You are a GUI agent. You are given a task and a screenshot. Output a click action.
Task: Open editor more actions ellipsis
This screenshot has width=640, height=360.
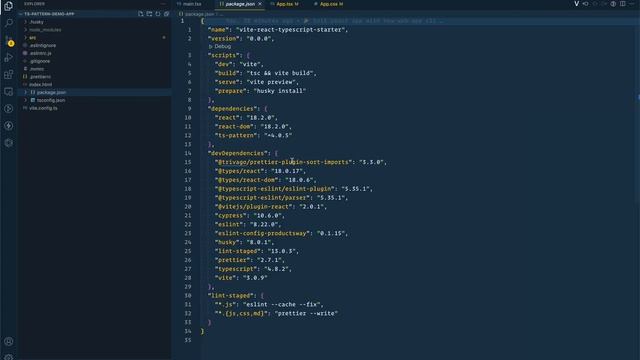pyautogui.click(x=632, y=4)
